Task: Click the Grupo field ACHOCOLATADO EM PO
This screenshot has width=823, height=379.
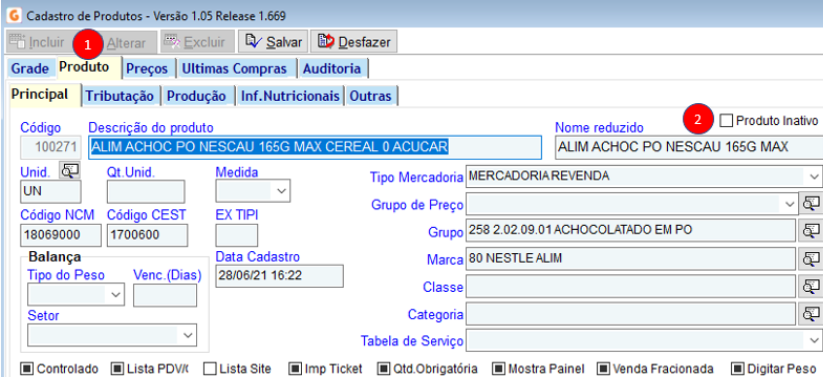Action: click(x=630, y=230)
